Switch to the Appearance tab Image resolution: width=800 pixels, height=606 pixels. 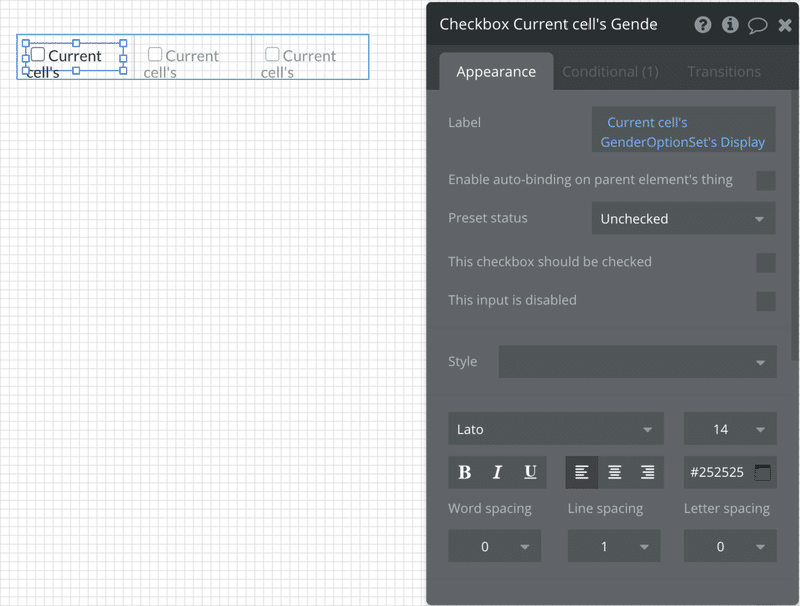point(496,71)
